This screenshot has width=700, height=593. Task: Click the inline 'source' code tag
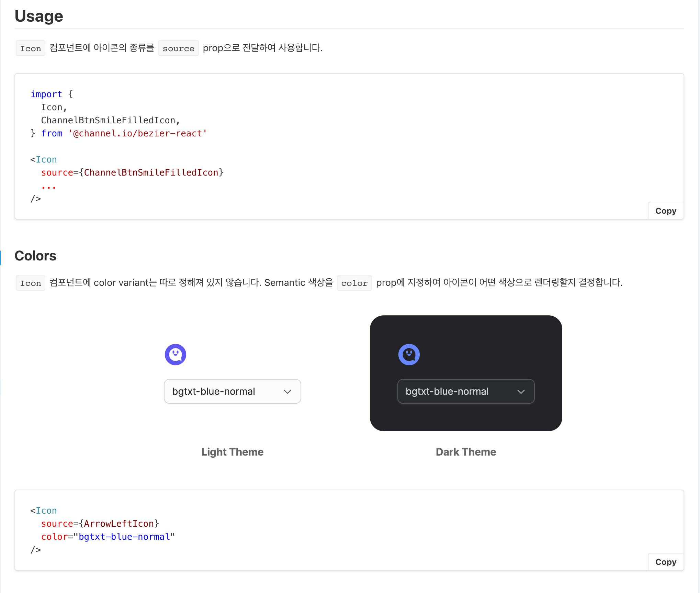tap(178, 48)
